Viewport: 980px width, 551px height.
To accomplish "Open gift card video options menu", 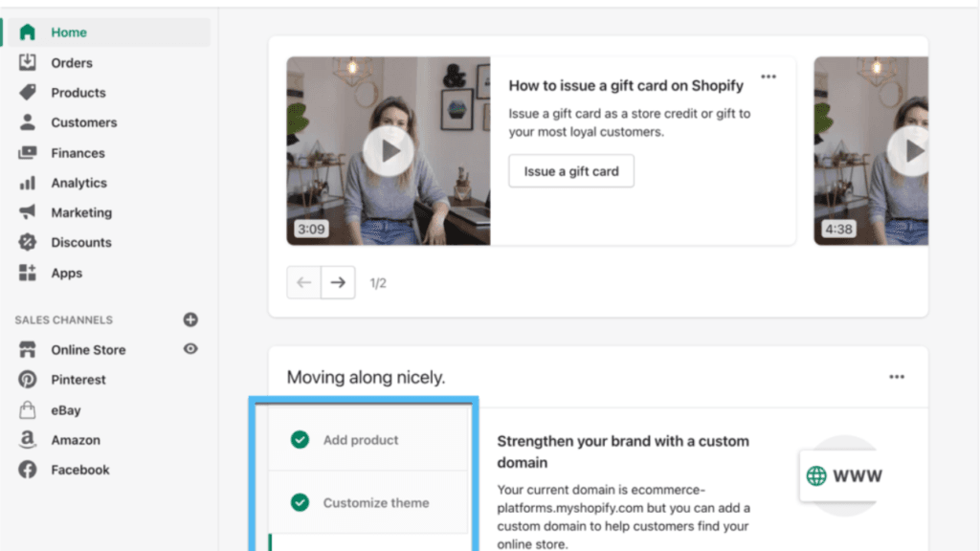I will pos(768,77).
